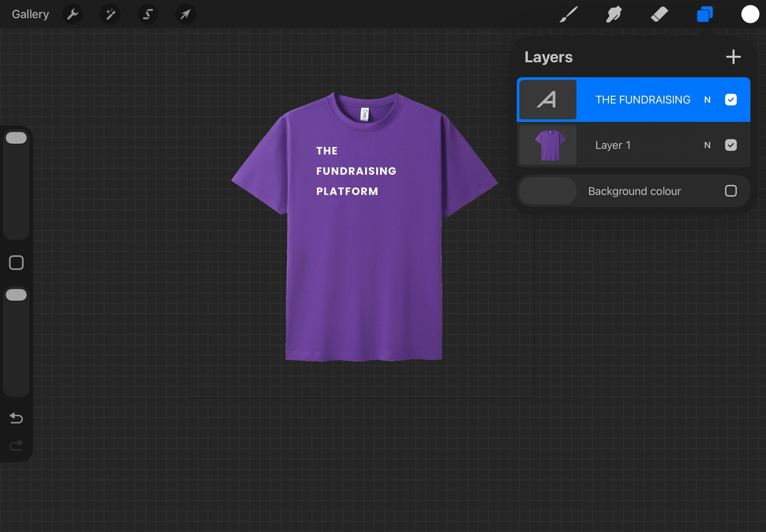Viewport: 766px width, 532px height.
Task: Close the Layers panel via layers icon
Action: pyautogui.click(x=705, y=14)
